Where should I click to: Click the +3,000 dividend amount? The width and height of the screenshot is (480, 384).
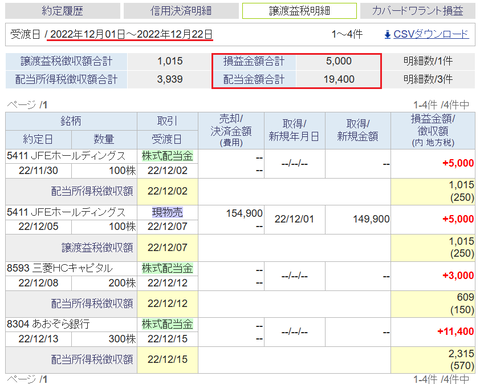pyautogui.click(x=458, y=276)
